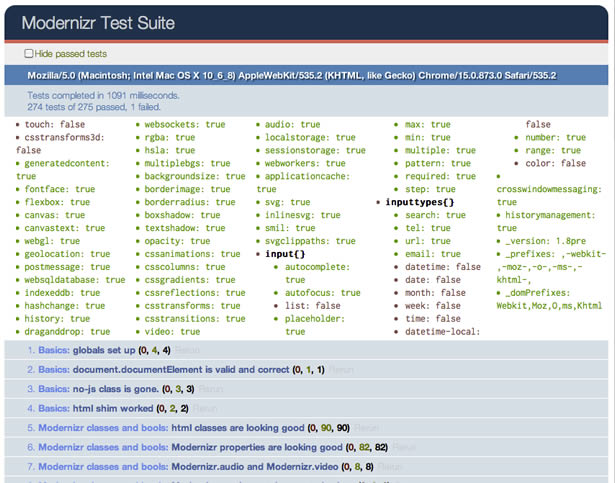Click the 'websqldatabase: true' entry
The image size is (615, 483).
click(75, 280)
